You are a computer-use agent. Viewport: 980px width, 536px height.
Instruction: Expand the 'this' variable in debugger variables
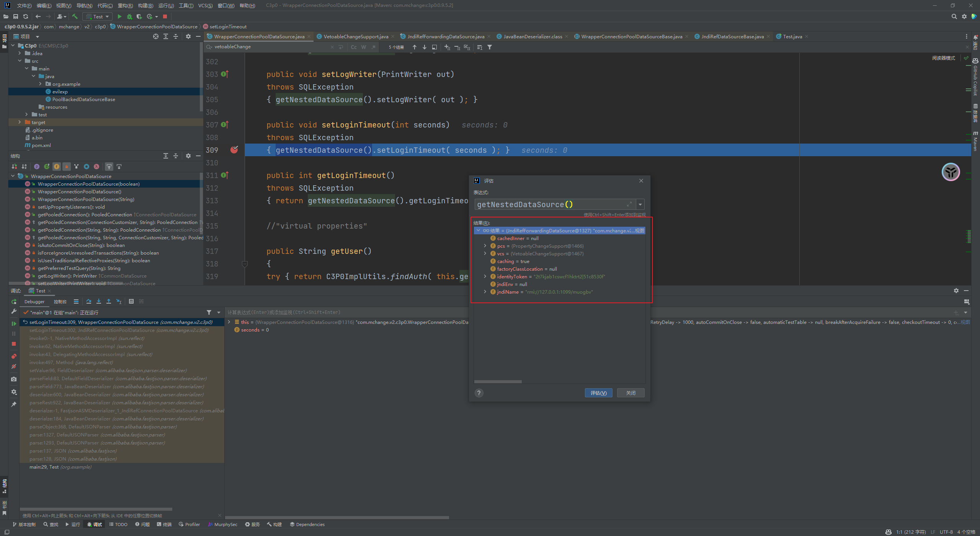[229, 322]
